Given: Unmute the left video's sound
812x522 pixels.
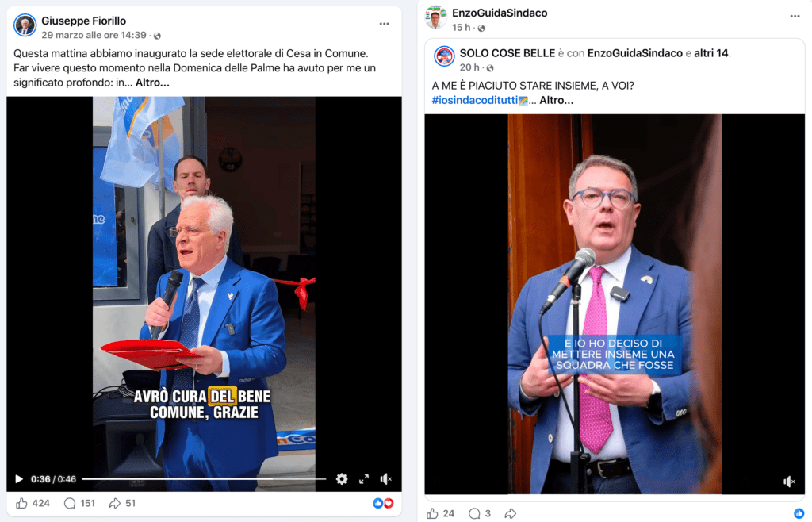Looking at the screenshot, I should tap(386, 479).
